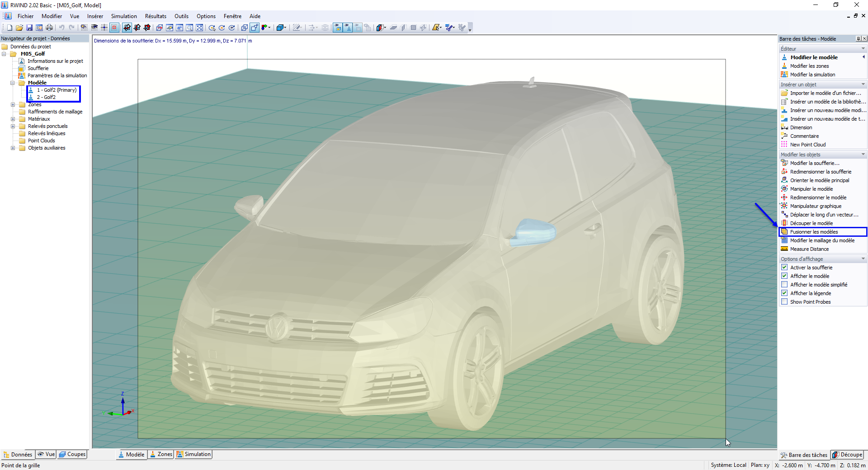Click the Découper le modèle icon
Image resolution: width=868 pixels, height=470 pixels.
click(784, 223)
